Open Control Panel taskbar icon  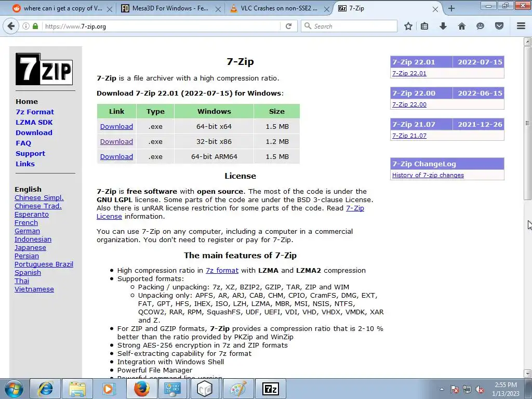(x=172, y=389)
